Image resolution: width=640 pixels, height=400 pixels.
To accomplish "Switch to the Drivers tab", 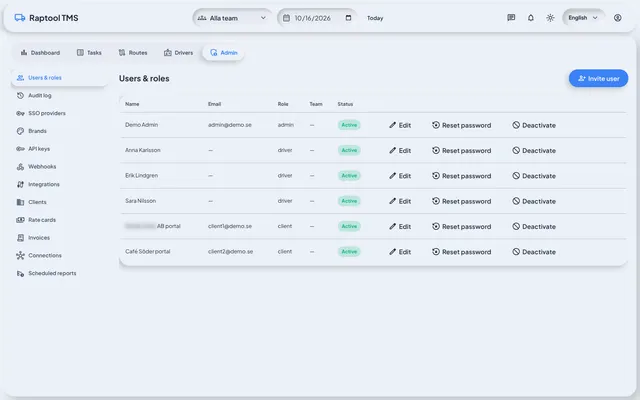I will click(x=178, y=53).
